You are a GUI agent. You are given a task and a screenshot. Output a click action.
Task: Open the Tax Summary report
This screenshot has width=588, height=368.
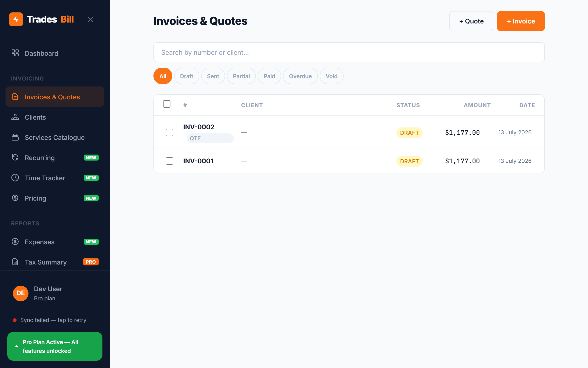pos(55,262)
